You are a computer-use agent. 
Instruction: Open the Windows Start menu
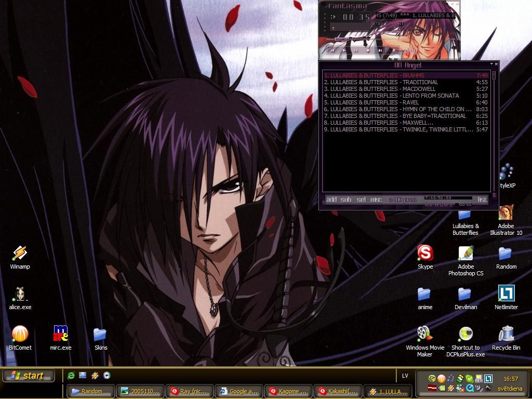pos(28,376)
